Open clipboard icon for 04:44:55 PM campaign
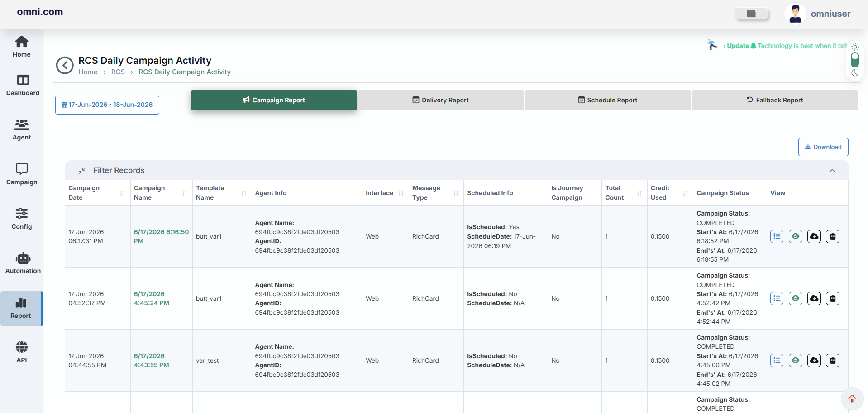 (833, 360)
